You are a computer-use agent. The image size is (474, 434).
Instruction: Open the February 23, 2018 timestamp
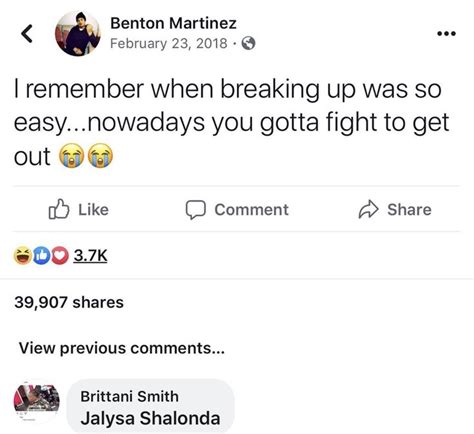tap(169, 44)
